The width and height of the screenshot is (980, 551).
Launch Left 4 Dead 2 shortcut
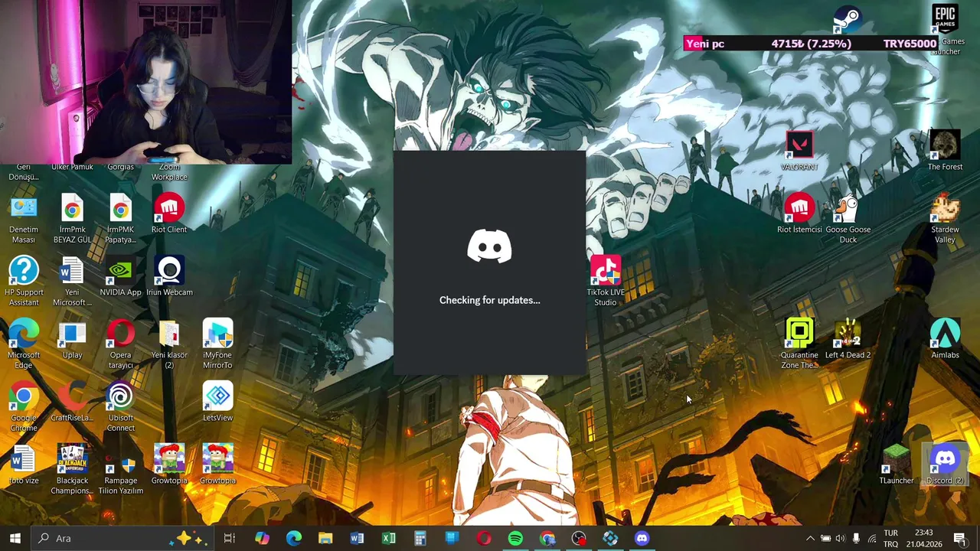pyautogui.click(x=848, y=339)
